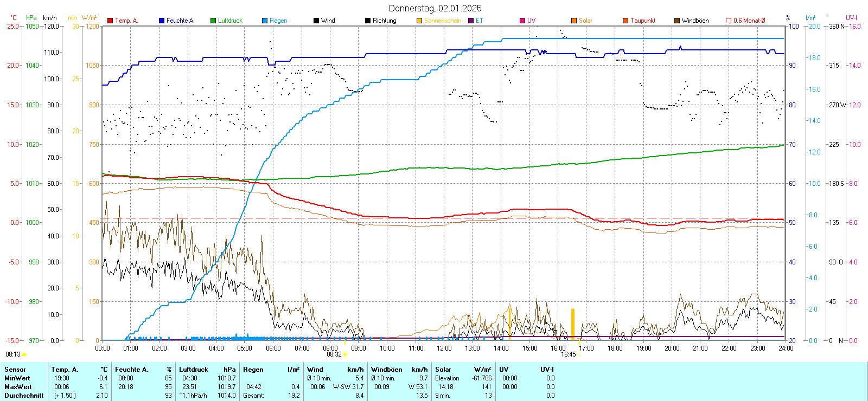
Task: Toggle the black Richtung legend box
Action: pyautogui.click(x=368, y=21)
